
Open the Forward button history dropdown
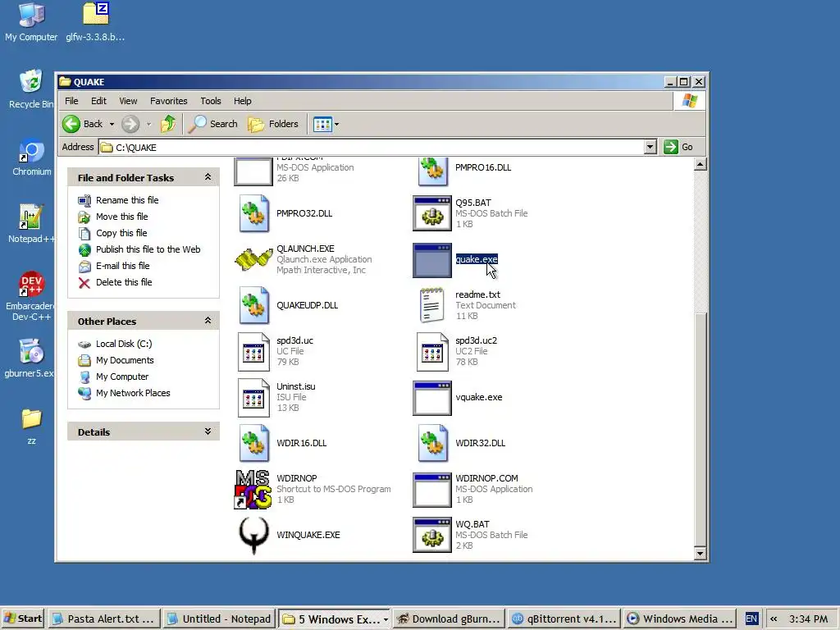coord(148,125)
